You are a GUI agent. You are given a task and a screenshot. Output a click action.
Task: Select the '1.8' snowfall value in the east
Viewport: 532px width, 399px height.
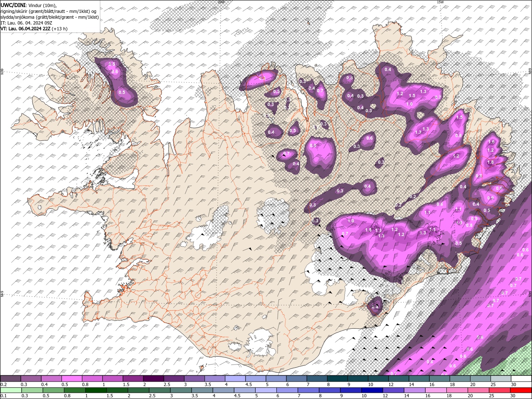tap(490, 162)
